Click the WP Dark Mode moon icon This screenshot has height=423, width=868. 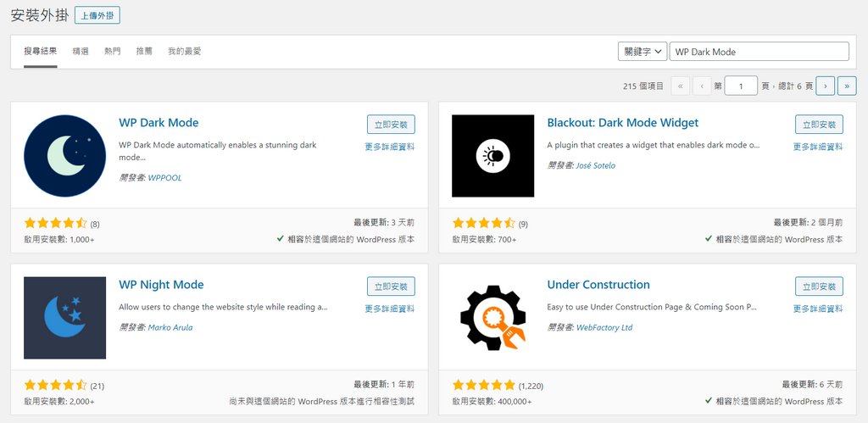(65, 156)
